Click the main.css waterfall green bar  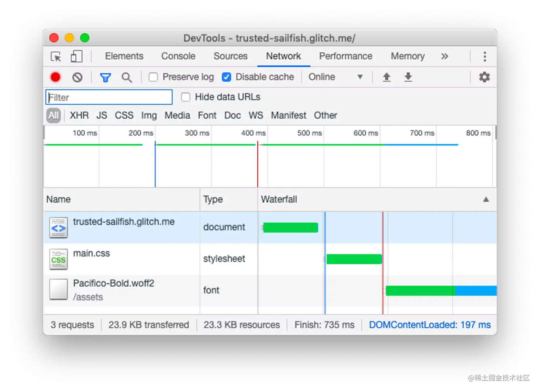pyautogui.click(x=354, y=259)
